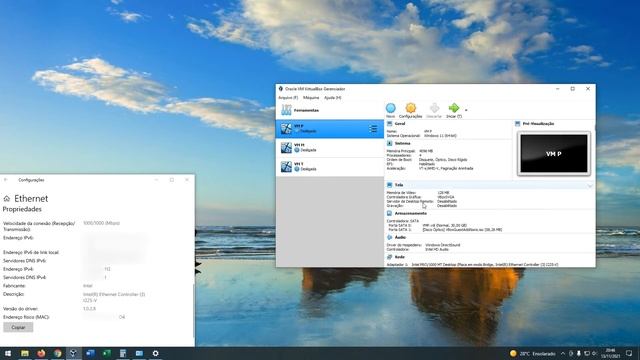The height and width of the screenshot is (360, 640).
Task: Open Calculator from the taskbar
Action: click(x=123, y=353)
